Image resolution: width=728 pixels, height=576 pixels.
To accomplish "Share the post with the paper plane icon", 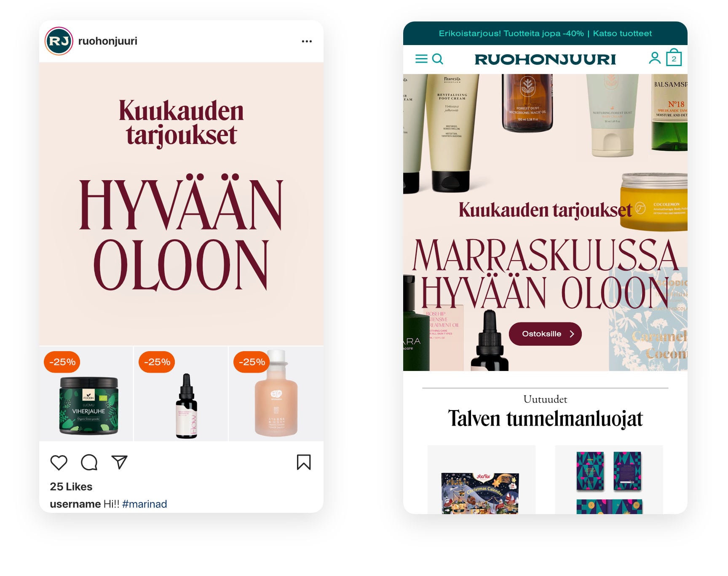I will tap(119, 462).
